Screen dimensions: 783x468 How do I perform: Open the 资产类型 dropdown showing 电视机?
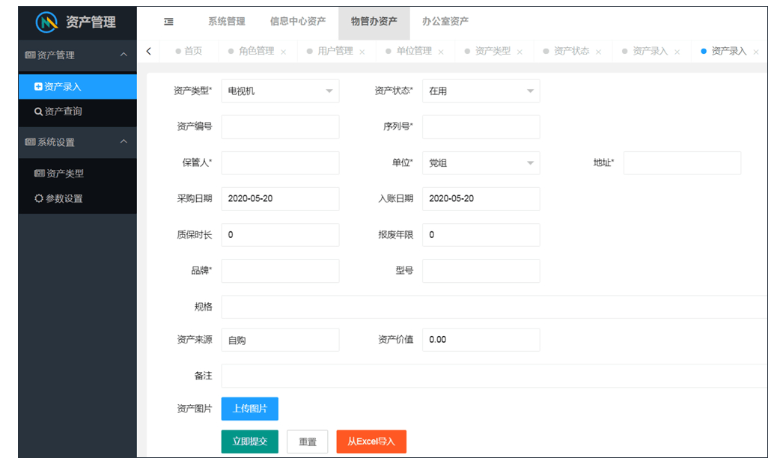tap(280, 91)
